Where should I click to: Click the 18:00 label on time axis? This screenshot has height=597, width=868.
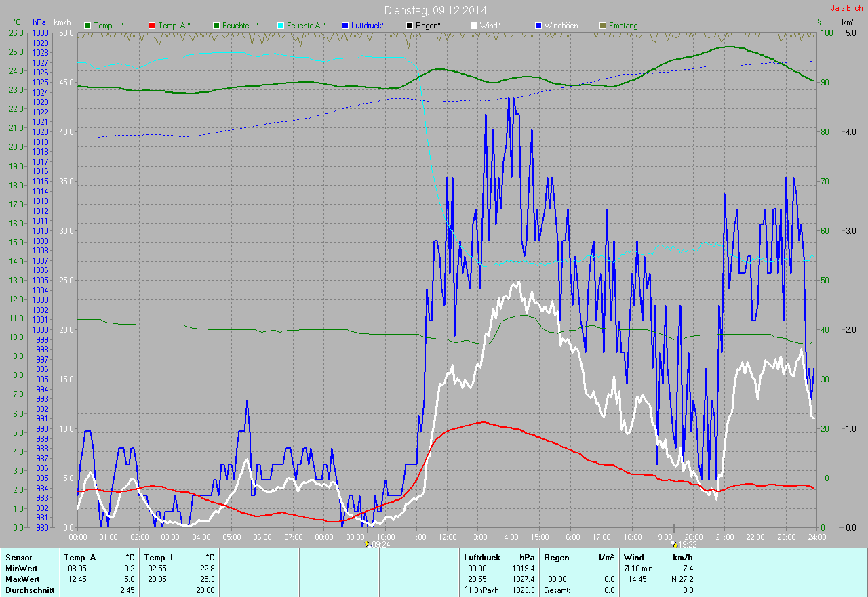coord(632,537)
